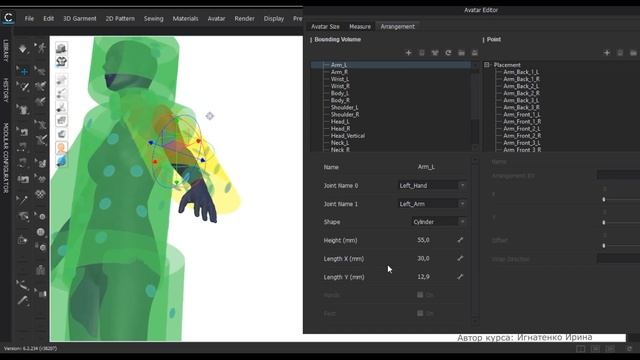This screenshot has height=360, width=640.
Task: Switch to the Arrangement tab
Action: 398,27
